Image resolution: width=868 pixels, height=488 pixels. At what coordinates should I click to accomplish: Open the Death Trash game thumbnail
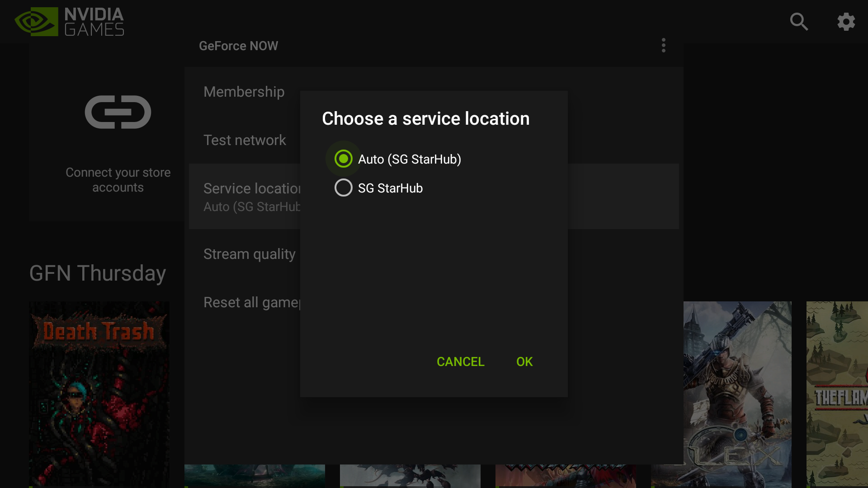click(99, 393)
